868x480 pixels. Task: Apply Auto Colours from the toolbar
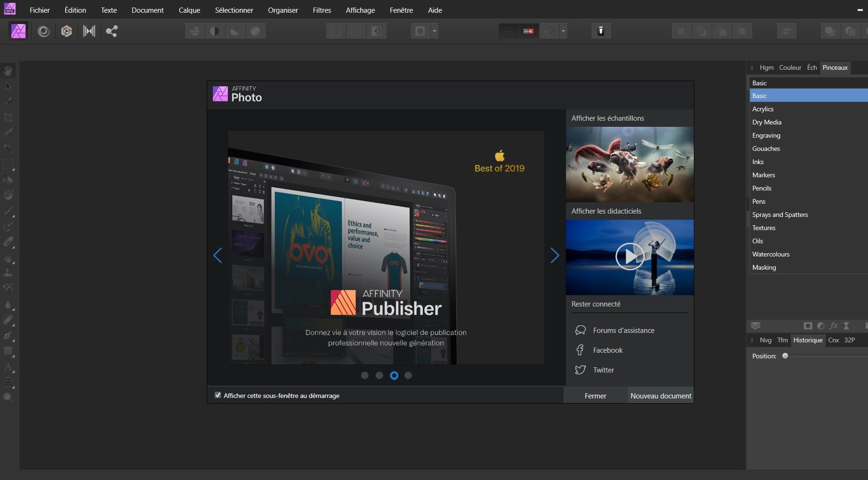(x=235, y=31)
